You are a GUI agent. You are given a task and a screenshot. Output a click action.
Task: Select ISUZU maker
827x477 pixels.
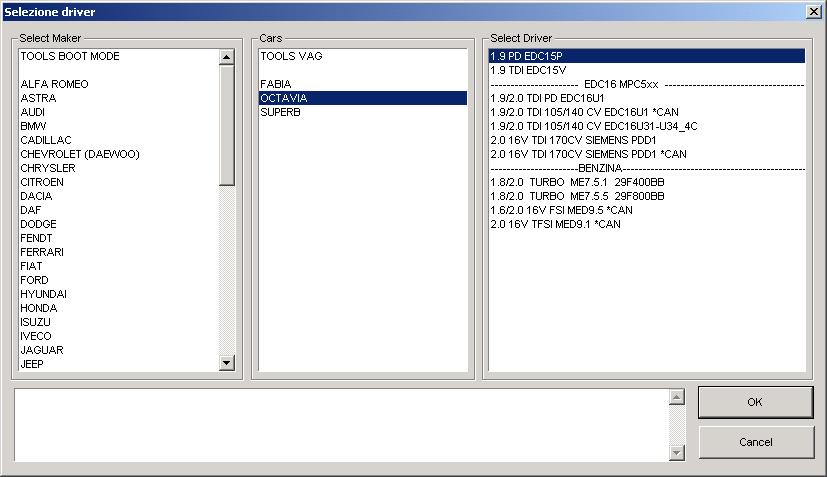point(119,322)
